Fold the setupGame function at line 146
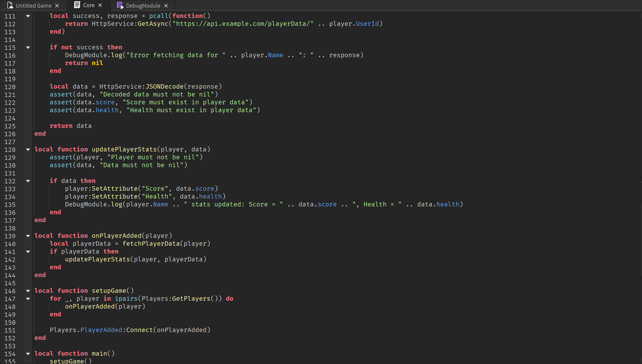Viewport: 642px width, 364px height. (28, 291)
